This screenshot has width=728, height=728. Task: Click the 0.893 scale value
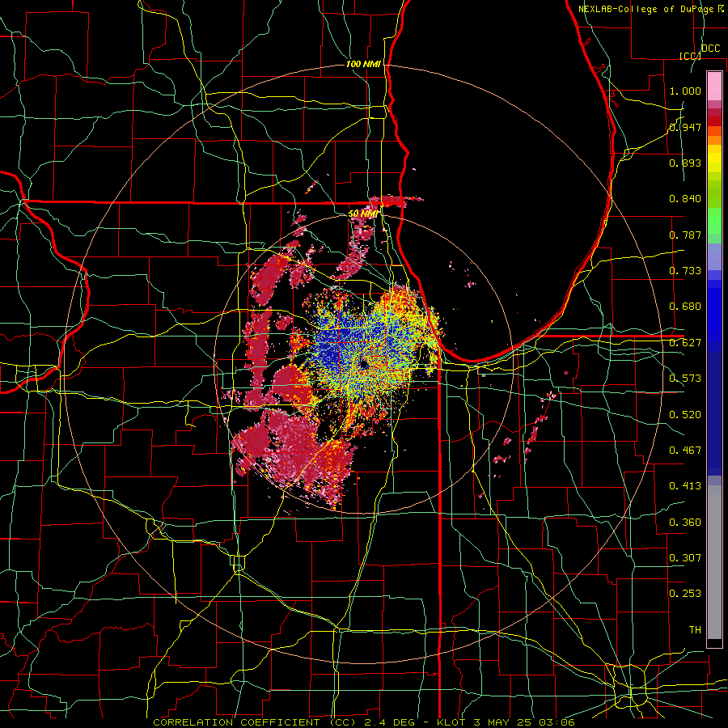(x=685, y=163)
